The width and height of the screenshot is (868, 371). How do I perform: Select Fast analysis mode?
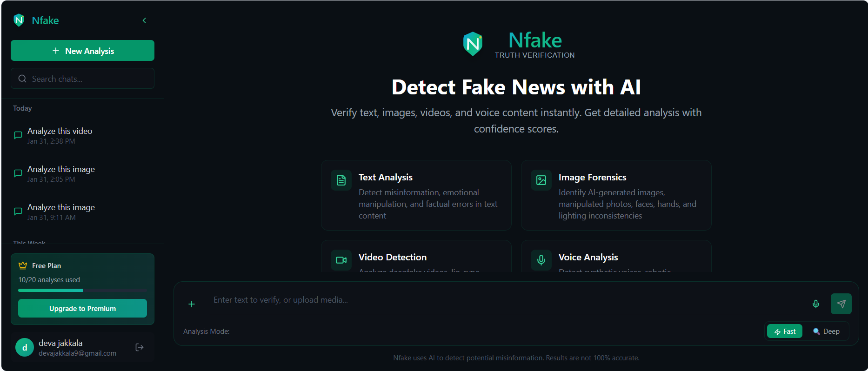tap(785, 331)
